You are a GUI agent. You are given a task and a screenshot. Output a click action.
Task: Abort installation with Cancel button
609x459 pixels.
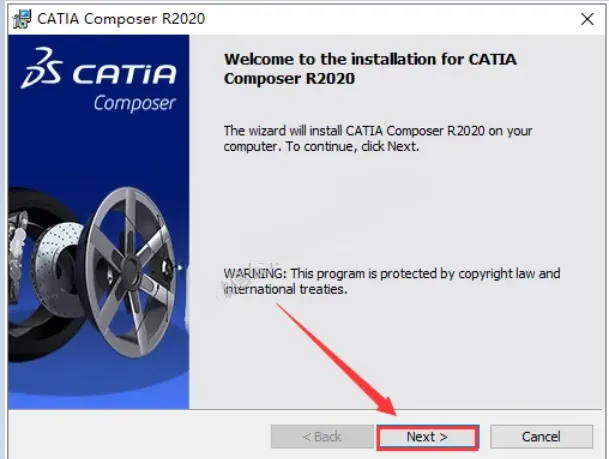pos(541,437)
